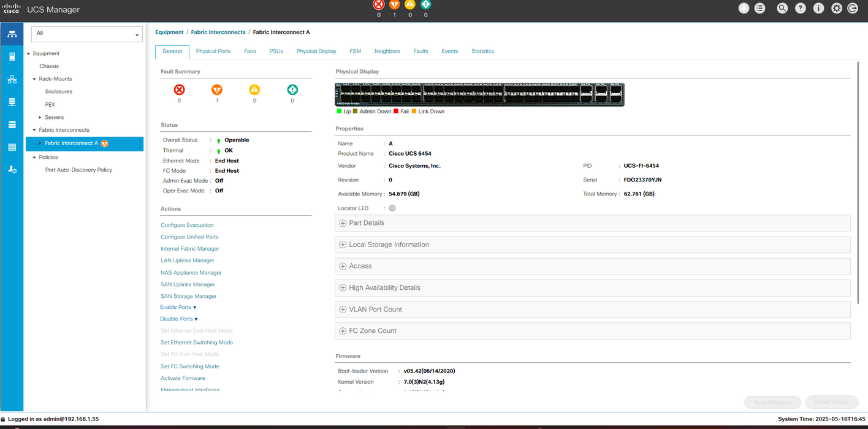Open the LAN Uplinks Manager link
The width and height of the screenshot is (868, 429).
[x=188, y=260]
